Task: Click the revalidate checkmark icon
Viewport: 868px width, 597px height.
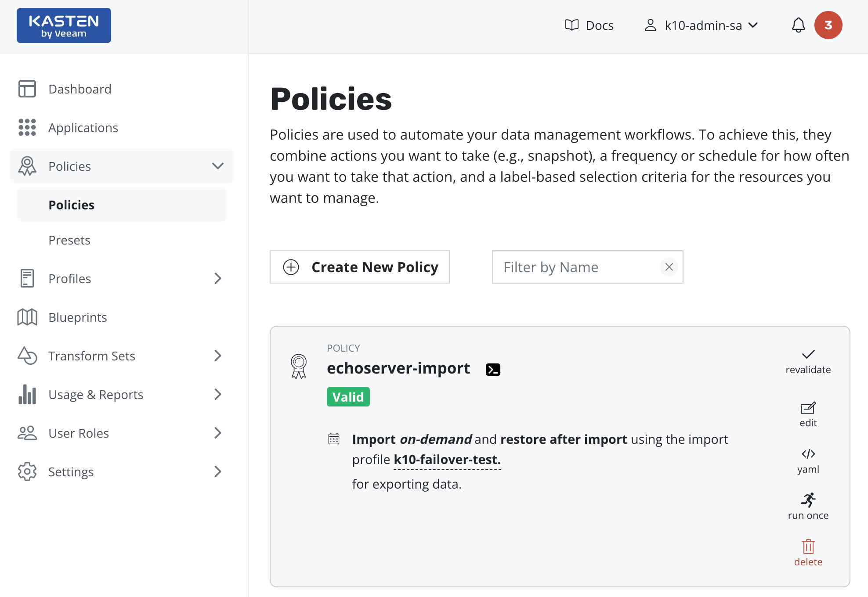Action: coord(808,354)
